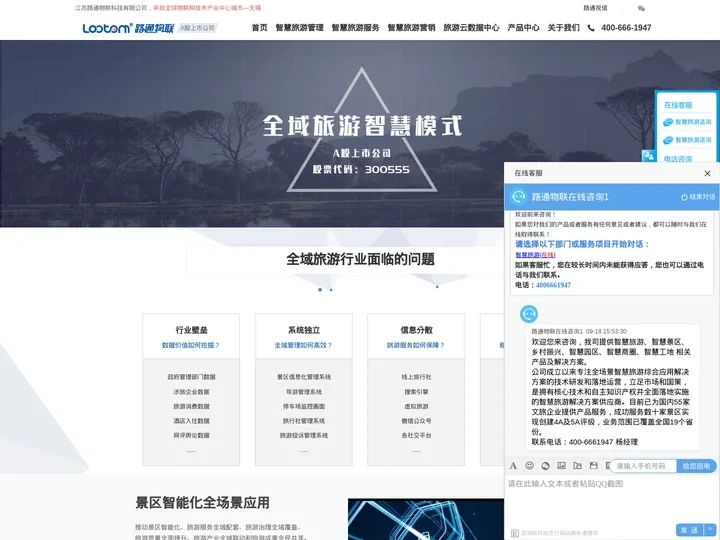Open font settings (A icon) in chat toolbar

pos(513,466)
